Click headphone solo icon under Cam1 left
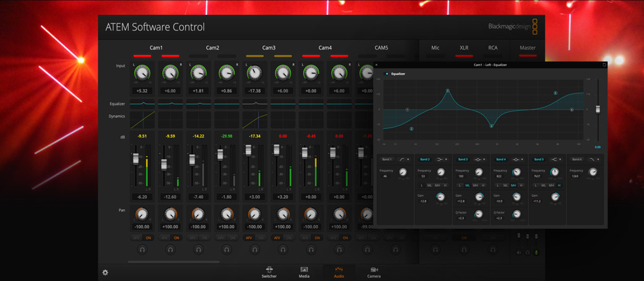Image resolution: width=644 pixels, height=281 pixels. [x=142, y=250]
